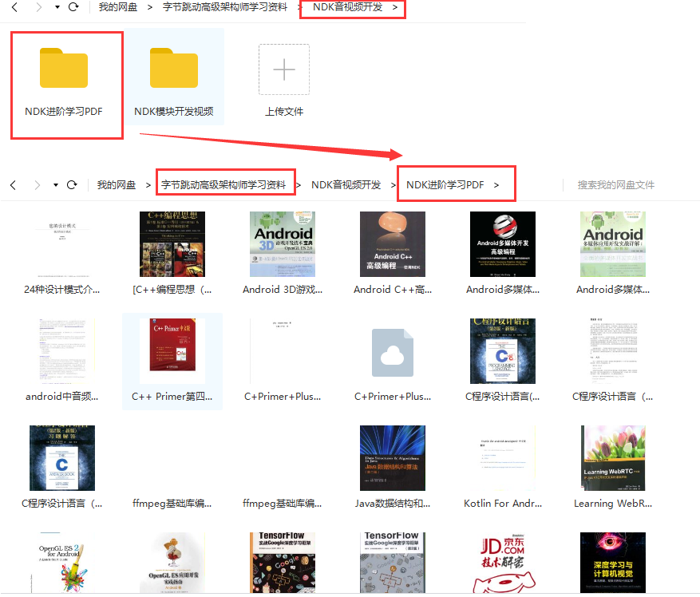This screenshot has height=597, width=700.
Task: Open history dropdown arrow in lower bar
Action: tap(55, 185)
